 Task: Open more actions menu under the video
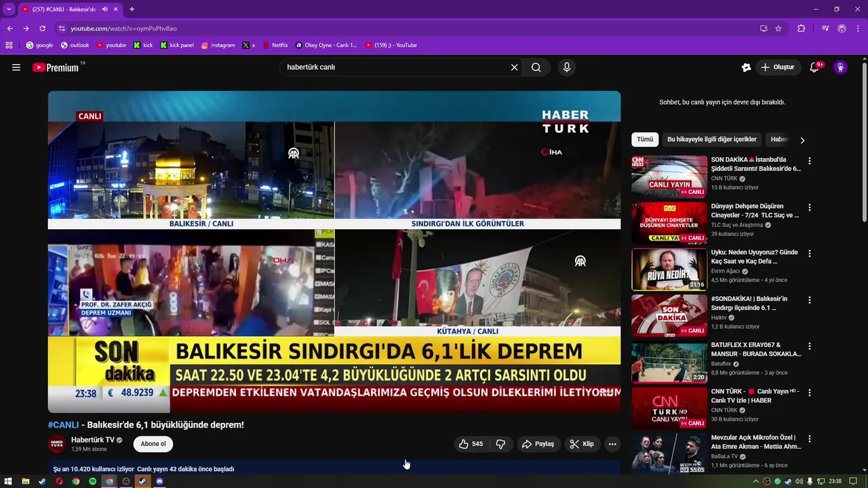pyautogui.click(x=612, y=444)
